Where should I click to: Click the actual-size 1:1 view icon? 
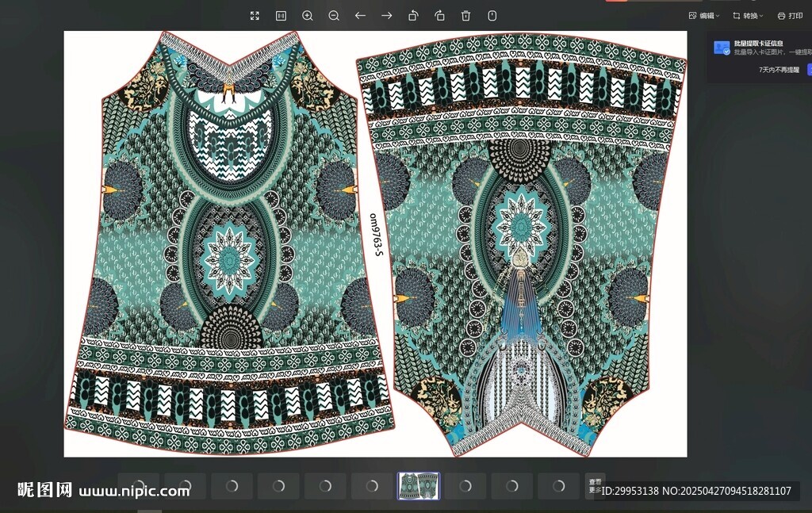281,16
